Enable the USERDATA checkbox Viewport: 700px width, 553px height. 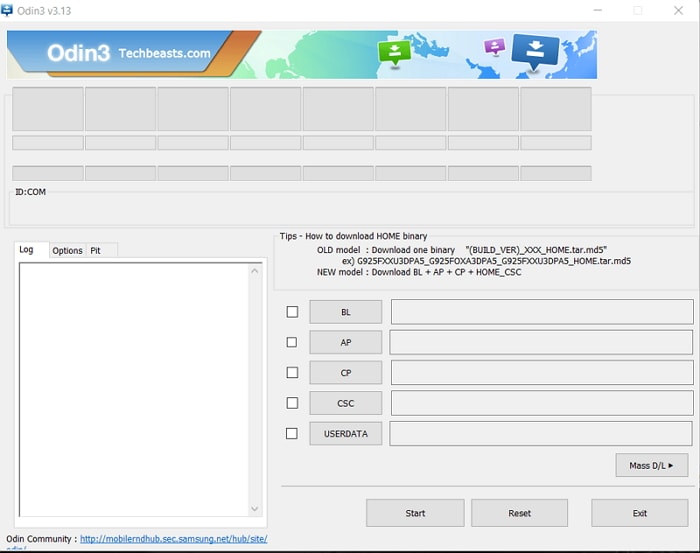point(292,434)
